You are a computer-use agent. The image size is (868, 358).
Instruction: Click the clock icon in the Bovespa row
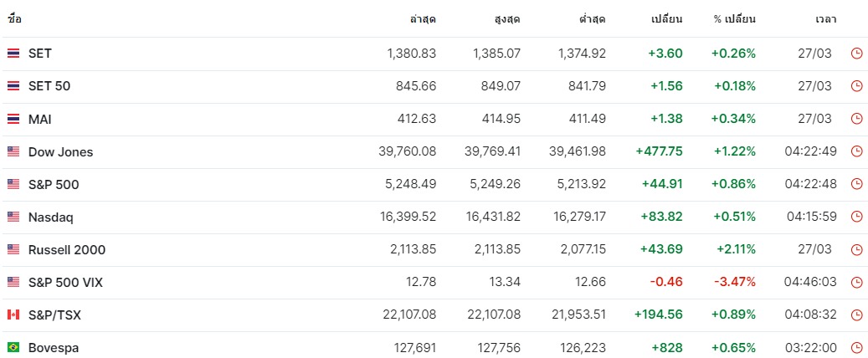point(856,348)
